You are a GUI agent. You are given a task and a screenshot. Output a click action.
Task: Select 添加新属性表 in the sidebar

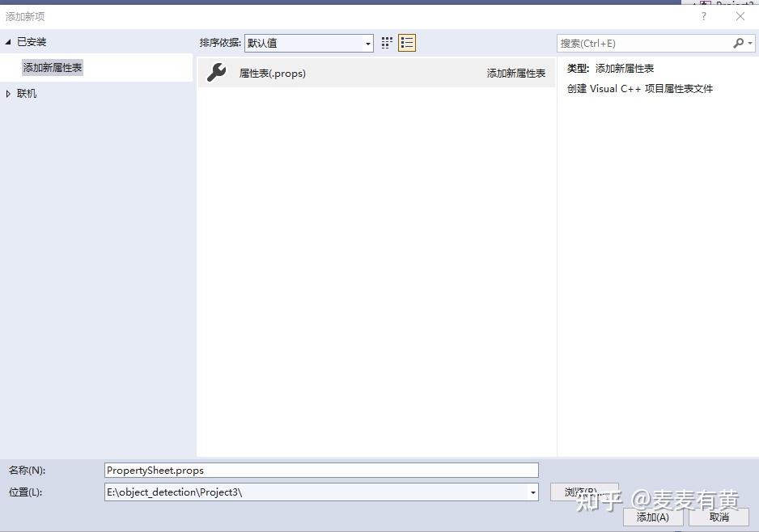point(52,67)
